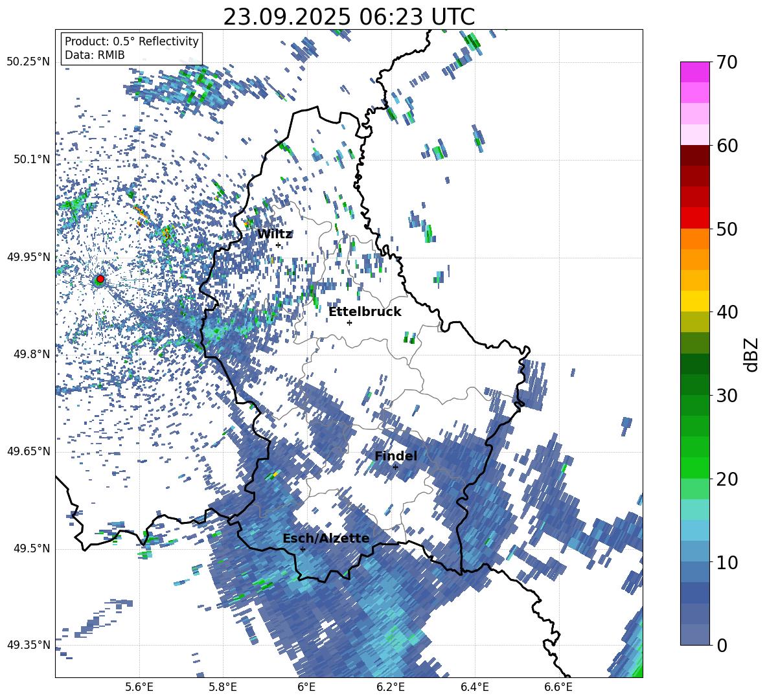Image resolution: width=767 pixels, height=700 pixels.
Task: Click the red radar site marker
Action: pos(100,279)
